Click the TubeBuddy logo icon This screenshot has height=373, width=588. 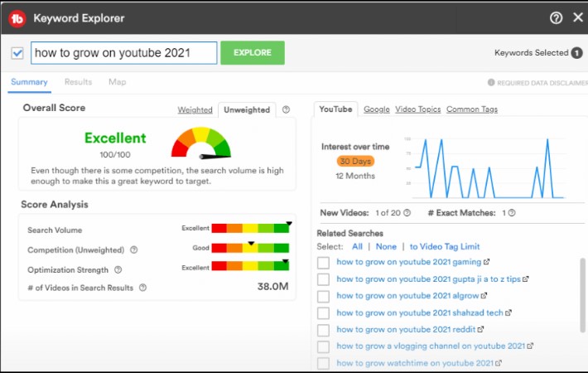17,18
